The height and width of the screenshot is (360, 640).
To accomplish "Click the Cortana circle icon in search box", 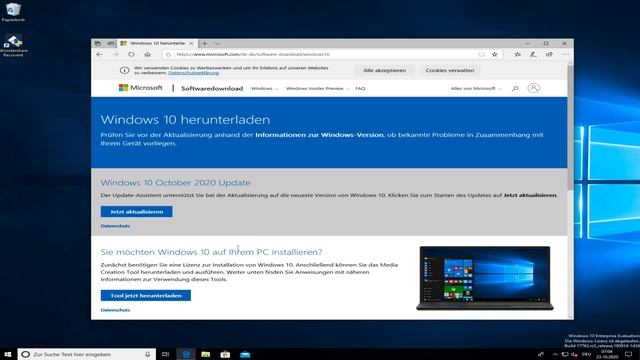I will click(x=25, y=354).
